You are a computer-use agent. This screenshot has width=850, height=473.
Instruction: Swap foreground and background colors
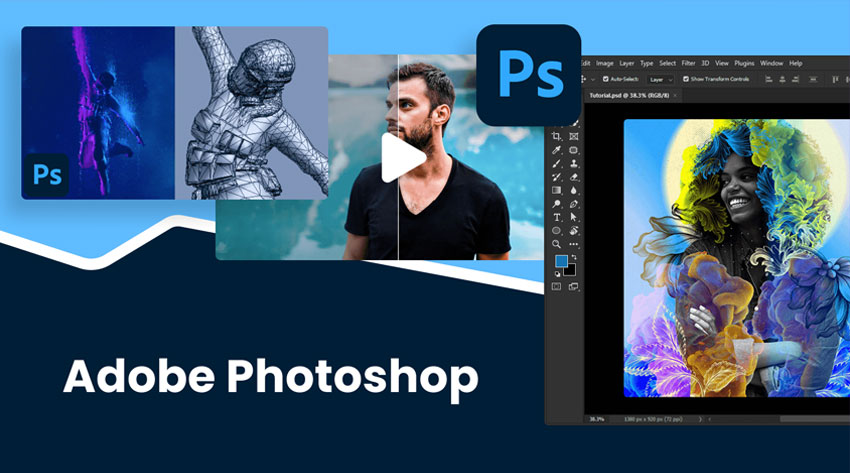pyautogui.click(x=574, y=257)
